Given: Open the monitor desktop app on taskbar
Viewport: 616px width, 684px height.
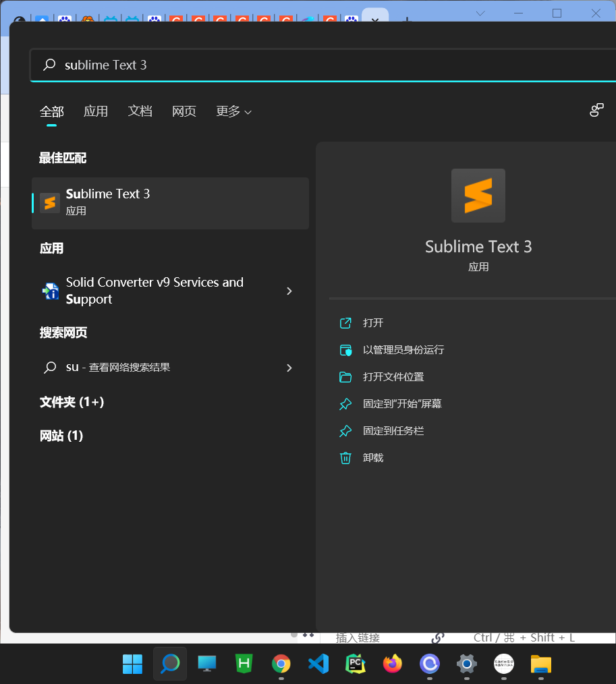Looking at the screenshot, I should 206,664.
